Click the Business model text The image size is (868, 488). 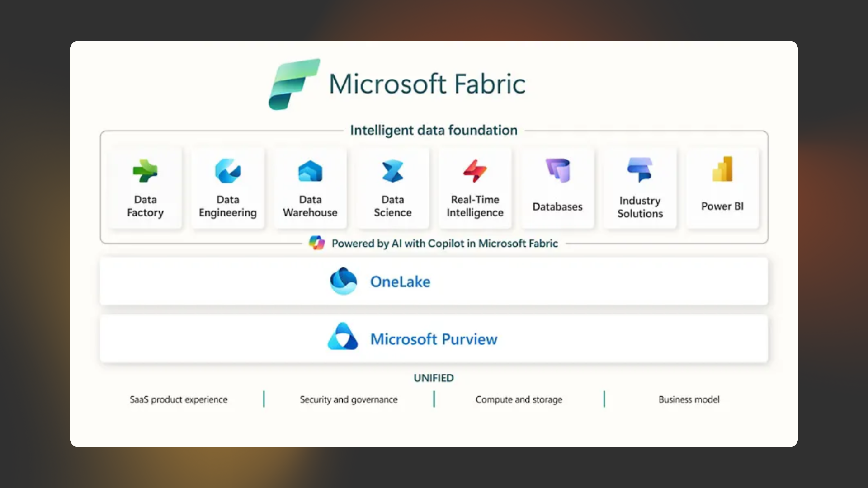[x=689, y=399]
